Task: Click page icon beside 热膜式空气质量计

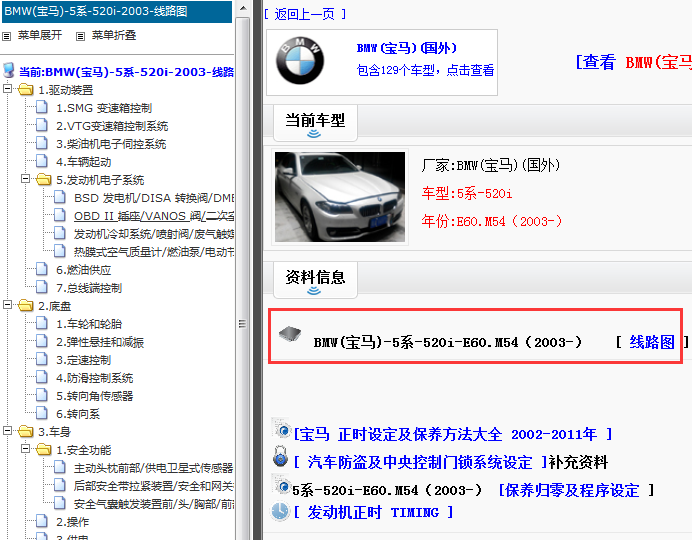Action: pos(60,251)
